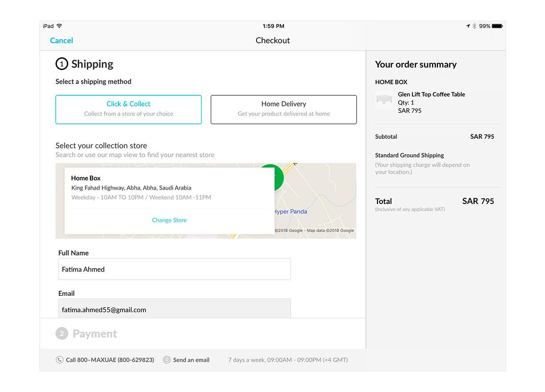This screenshot has width=545, height=392.
Task: Tap the Home Box store name in map card
Action: (86, 178)
